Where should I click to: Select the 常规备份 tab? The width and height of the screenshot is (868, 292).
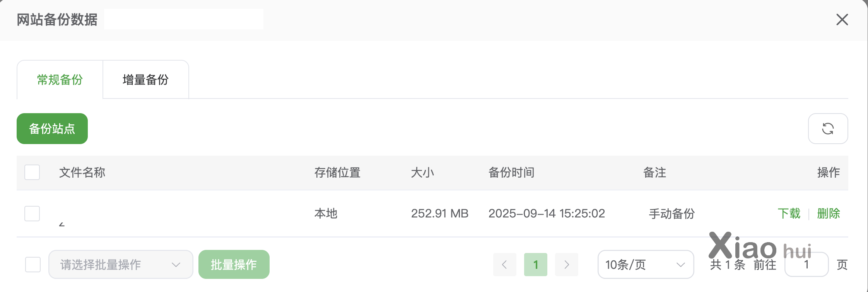click(x=60, y=80)
